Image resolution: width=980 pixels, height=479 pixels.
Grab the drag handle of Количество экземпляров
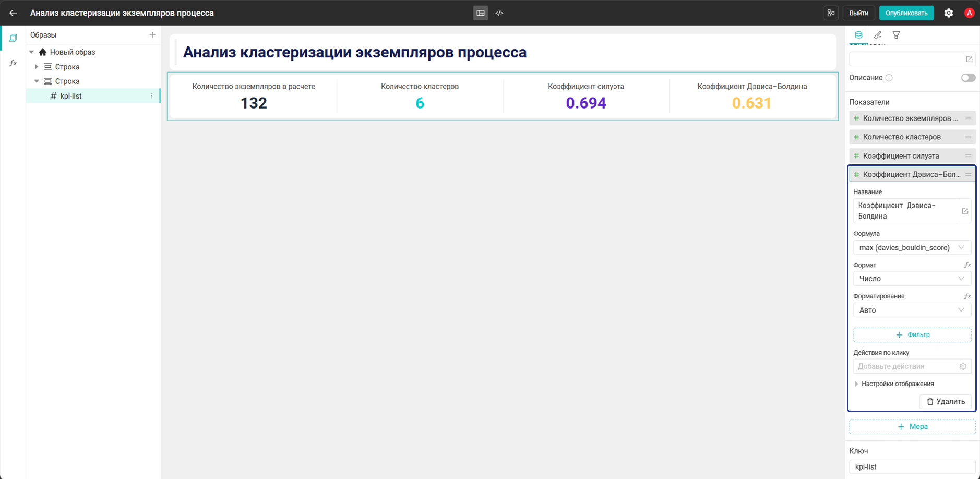(968, 118)
